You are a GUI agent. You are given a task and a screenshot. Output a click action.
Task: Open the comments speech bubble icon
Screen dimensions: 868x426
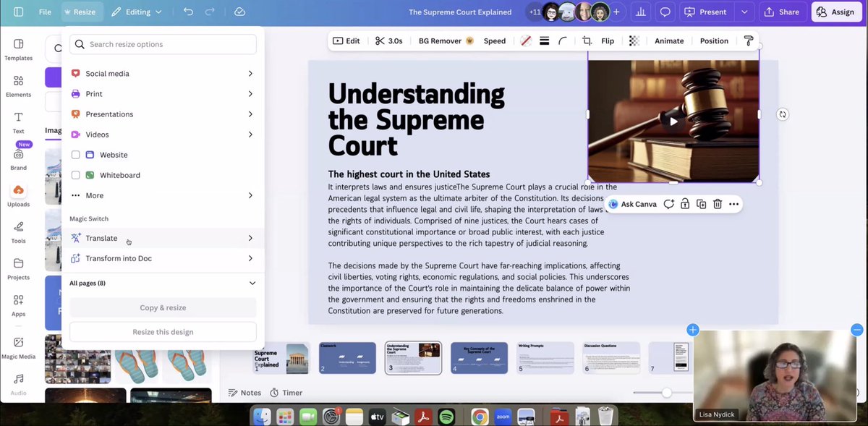click(x=665, y=12)
